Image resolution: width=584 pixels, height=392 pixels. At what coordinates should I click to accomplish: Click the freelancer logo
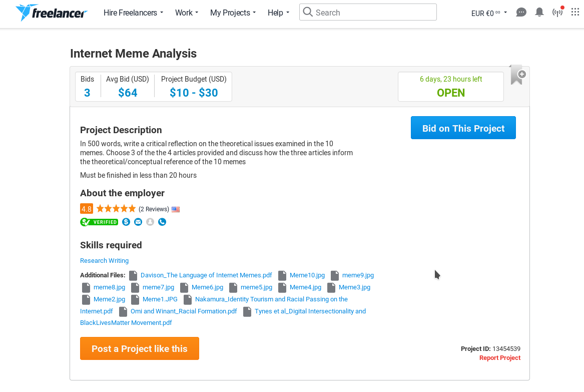pyautogui.click(x=52, y=13)
